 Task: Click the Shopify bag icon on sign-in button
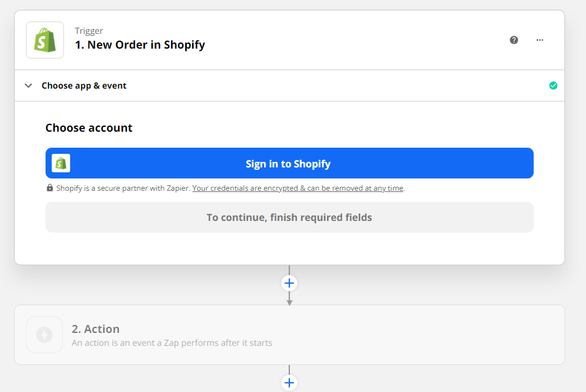[61, 163]
